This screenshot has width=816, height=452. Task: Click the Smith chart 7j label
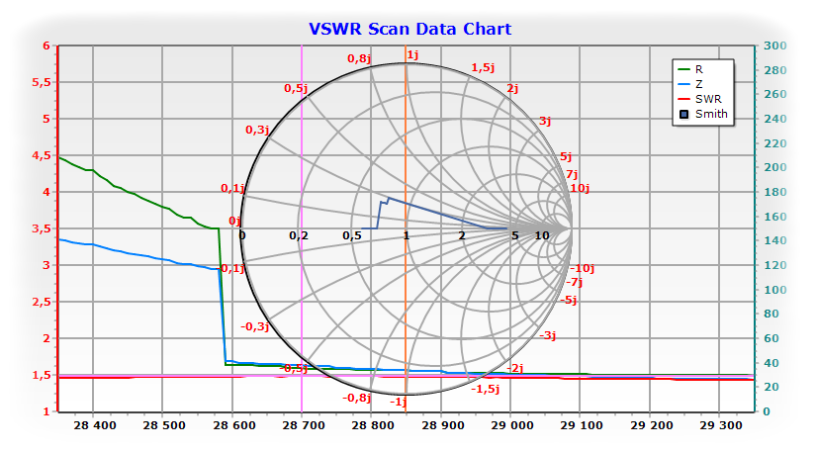point(572,174)
